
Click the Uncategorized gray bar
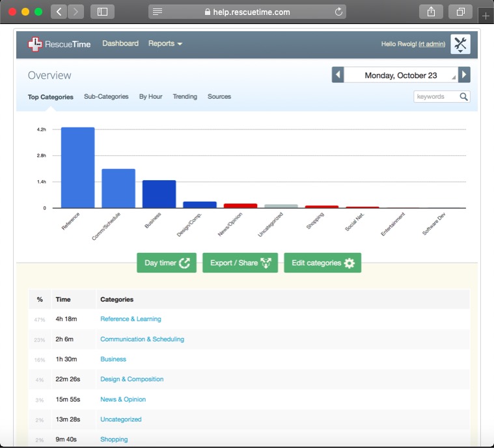[x=281, y=206]
